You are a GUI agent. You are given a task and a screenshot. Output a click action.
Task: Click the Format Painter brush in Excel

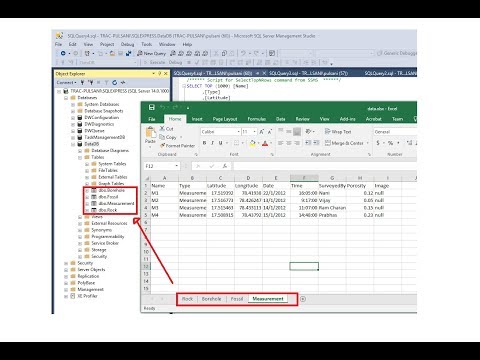(x=162, y=146)
